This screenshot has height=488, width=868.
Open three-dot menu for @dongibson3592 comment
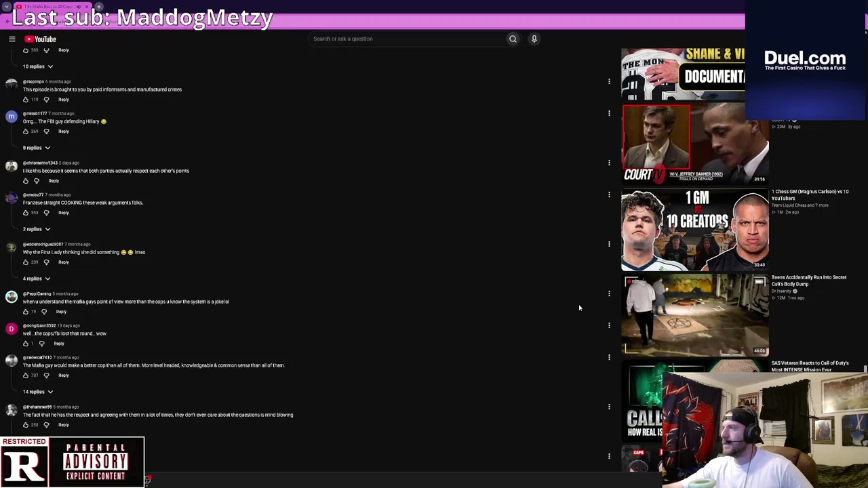pyautogui.click(x=609, y=325)
